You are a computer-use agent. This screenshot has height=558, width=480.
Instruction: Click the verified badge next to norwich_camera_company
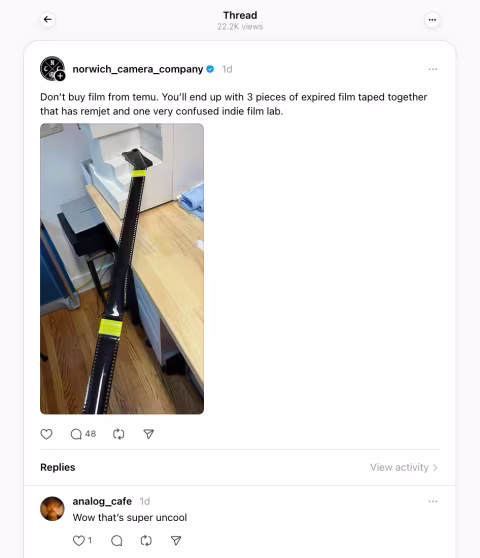(210, 69)
